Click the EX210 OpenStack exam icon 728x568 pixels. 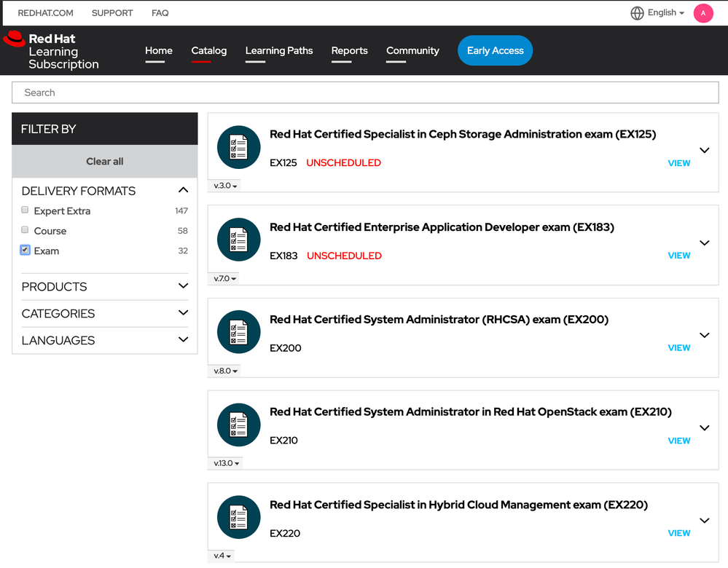click(238, 425)
